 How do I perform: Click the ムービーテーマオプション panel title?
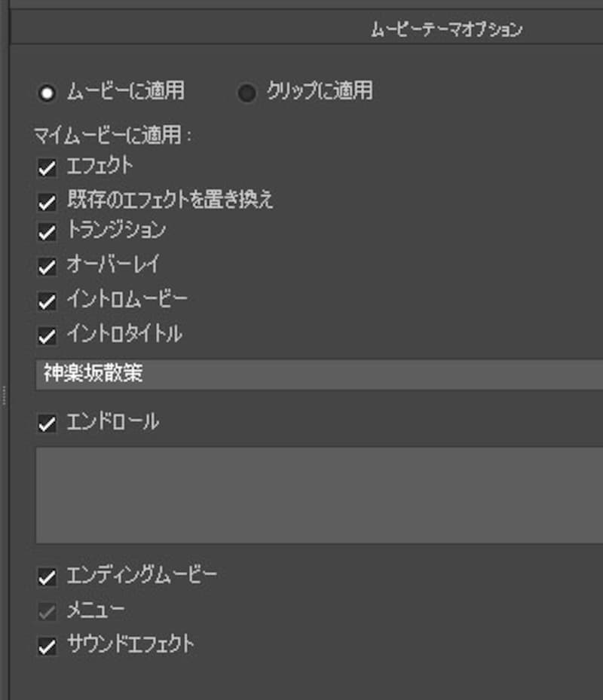point(446,29)
